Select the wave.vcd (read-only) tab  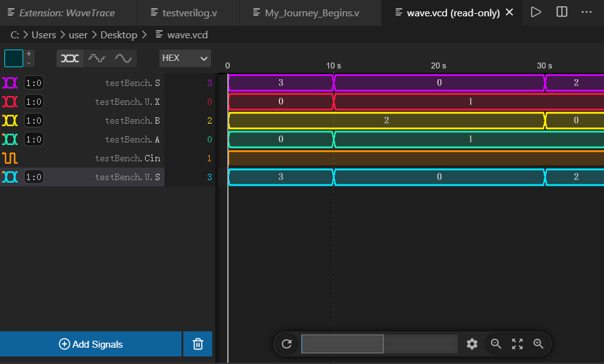453,13
